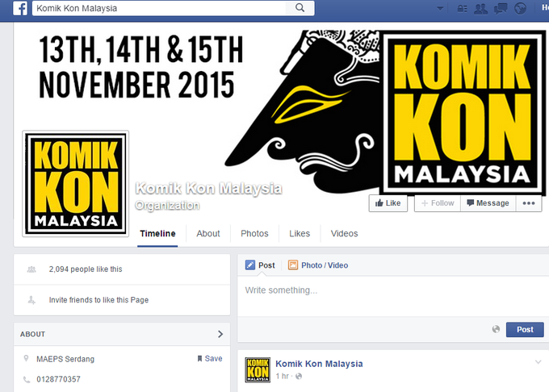Open the top bar dropdown arrow
Viewport: 549px width, 392px height.
click(x=441, y=8)
